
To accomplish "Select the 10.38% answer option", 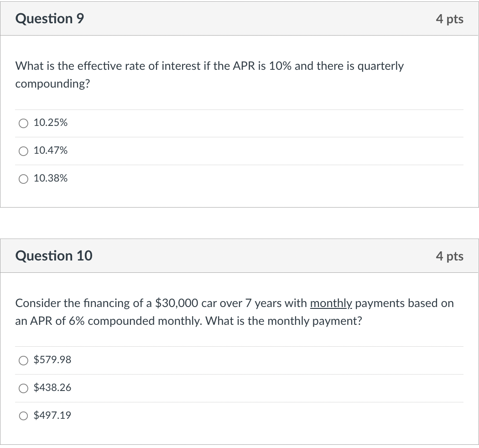I will click(23, 179).
